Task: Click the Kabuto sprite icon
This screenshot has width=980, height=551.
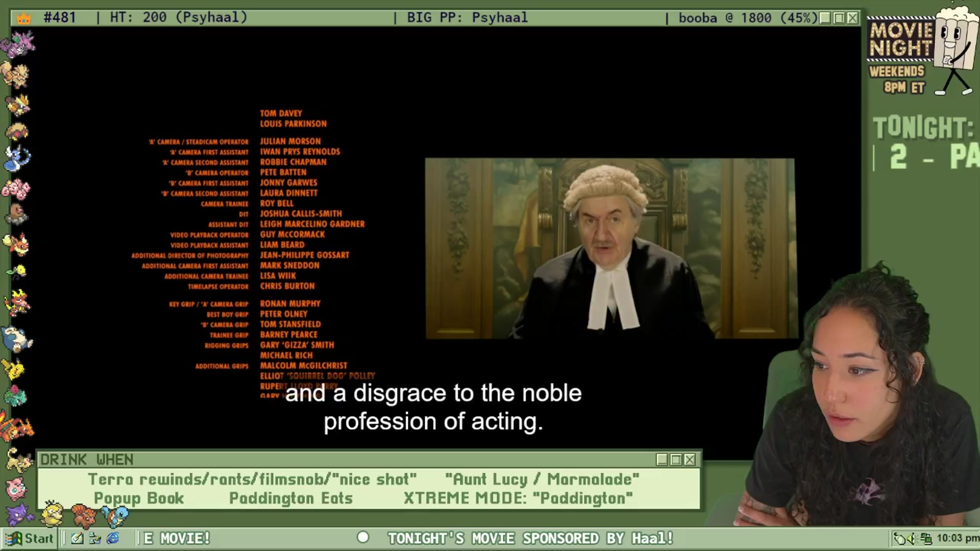Action: [17, 131]
